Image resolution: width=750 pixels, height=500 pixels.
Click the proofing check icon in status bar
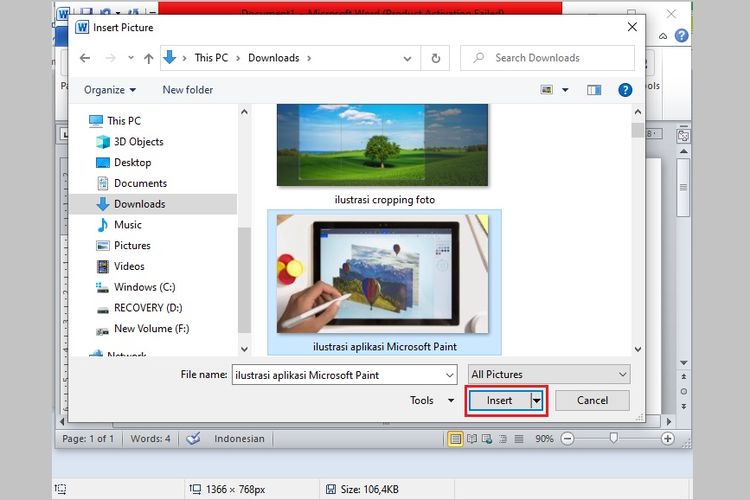click(193, 438)
